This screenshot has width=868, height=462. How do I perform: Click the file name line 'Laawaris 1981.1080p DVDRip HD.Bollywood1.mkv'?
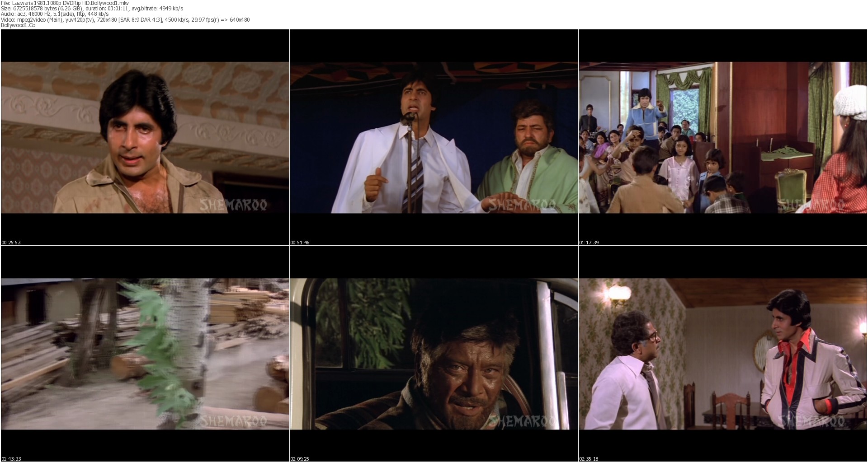65,3
